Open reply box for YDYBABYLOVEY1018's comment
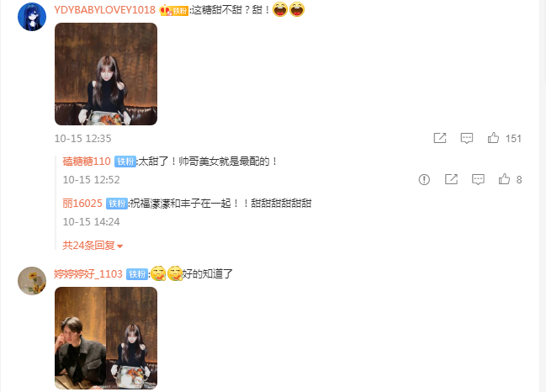The width and height of the screenshot is (546, 392). click(x=467, y=138)
